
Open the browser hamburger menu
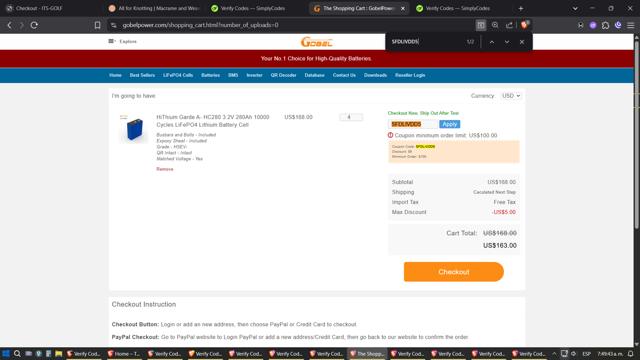pos(631,25)
